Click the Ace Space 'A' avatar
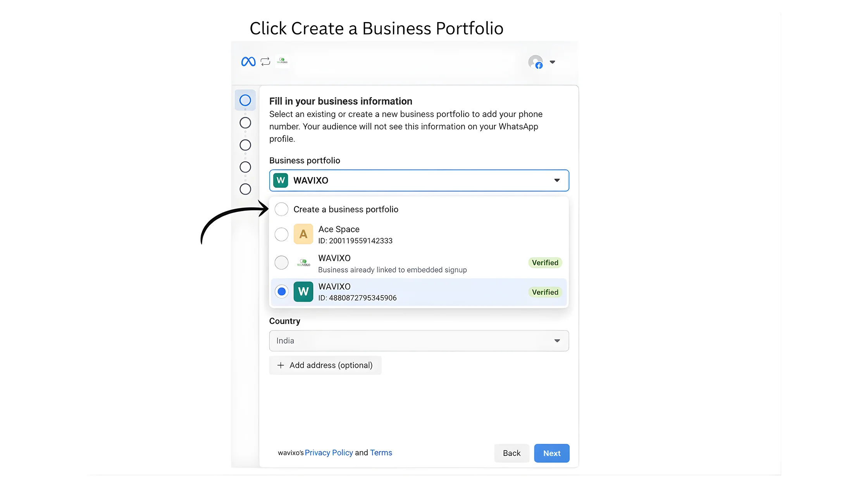This screenshot has height=488, width=868. 303,234
